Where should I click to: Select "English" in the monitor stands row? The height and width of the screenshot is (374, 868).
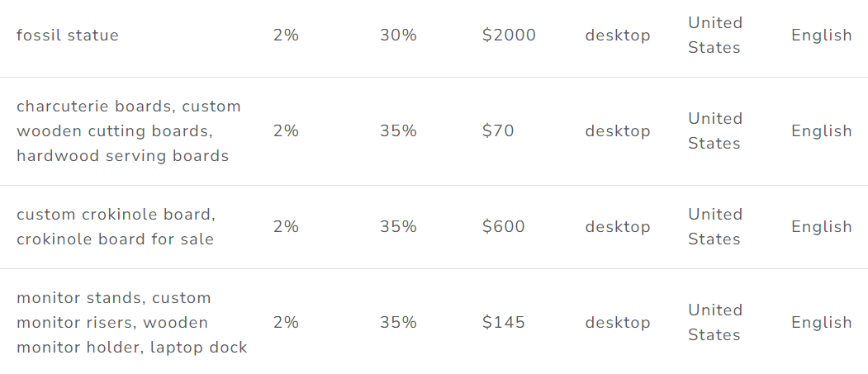click(x=822, y=323)
